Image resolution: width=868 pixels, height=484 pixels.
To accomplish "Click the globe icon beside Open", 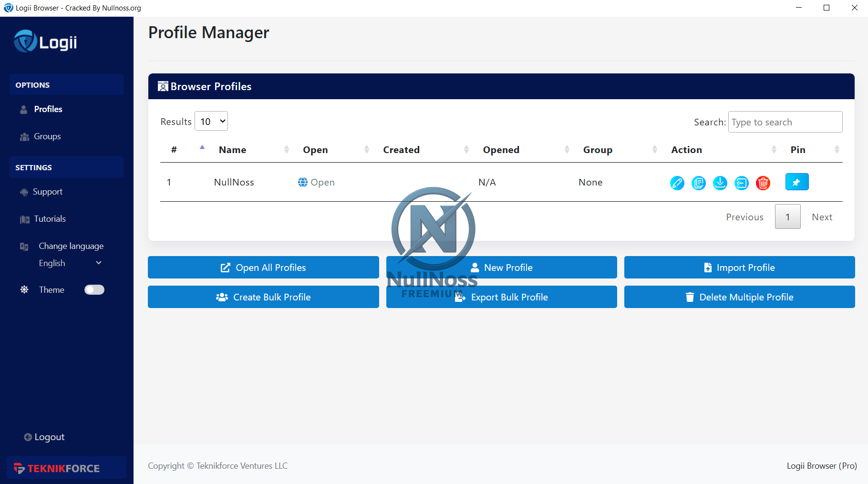I will tap(302, 182).
